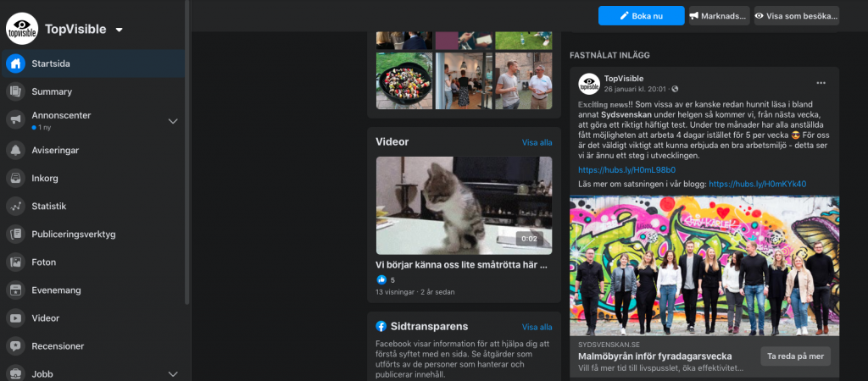Click the kitten video thumbnail
868x381 pixels.
pyautogui.click(x=464, y=205)
